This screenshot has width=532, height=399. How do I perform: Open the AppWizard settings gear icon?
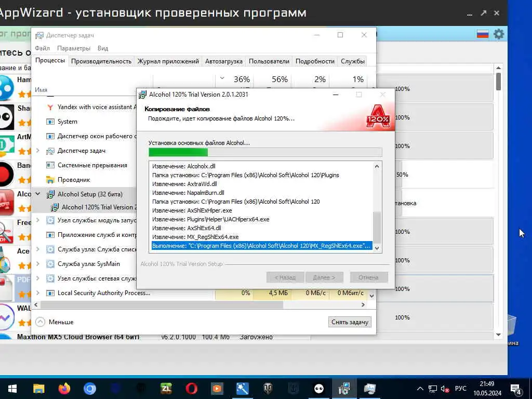pyautogui.click(x=499, y=34)
